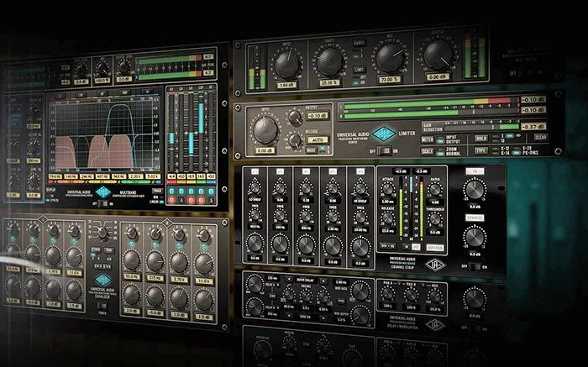Click the Precision Equalizer center selector knob
The width and height of the screenshot is (588, 367).
point(102,233)
